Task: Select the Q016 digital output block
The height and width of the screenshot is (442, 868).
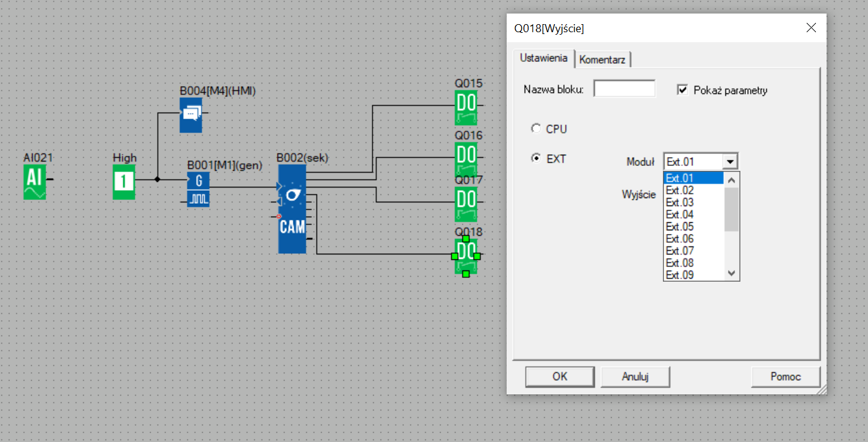Action: (466, 158)
